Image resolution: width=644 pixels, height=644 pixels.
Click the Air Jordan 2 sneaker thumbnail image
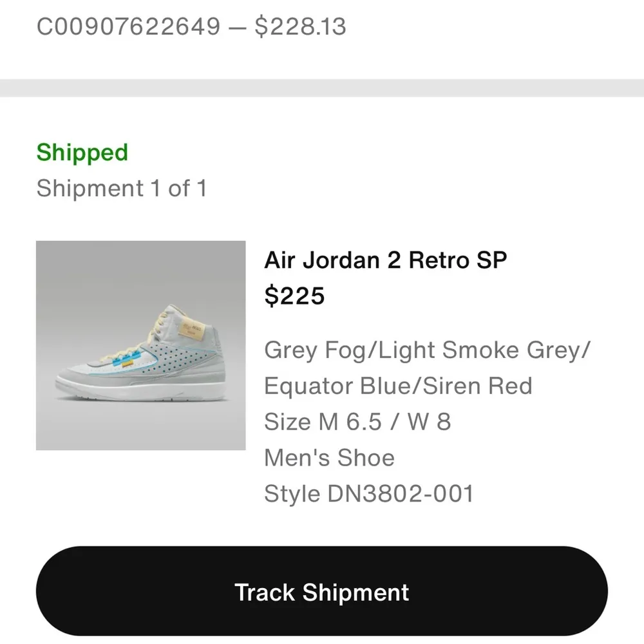[141, 345]
